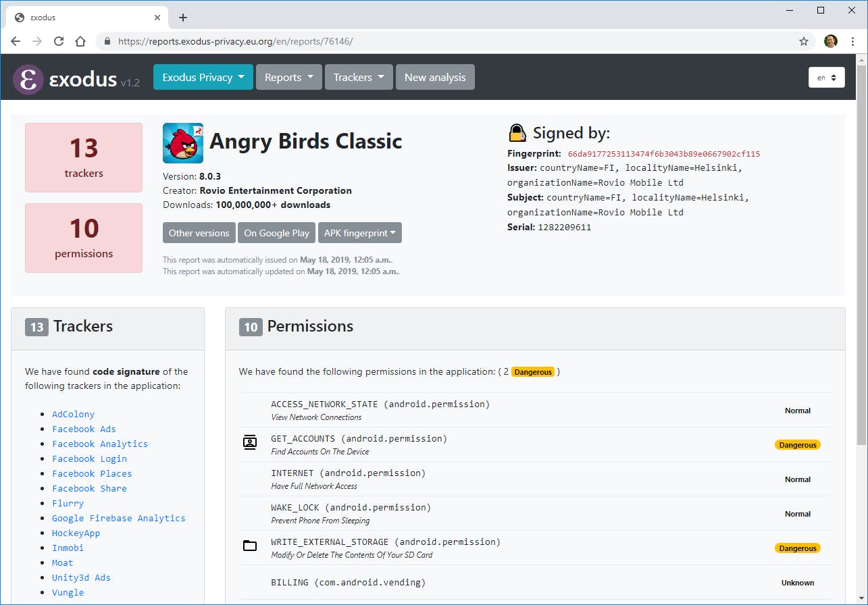Open the Facebook Share tracker link
This screenshot has width=868, height=605.
click(x=89, y=488)
